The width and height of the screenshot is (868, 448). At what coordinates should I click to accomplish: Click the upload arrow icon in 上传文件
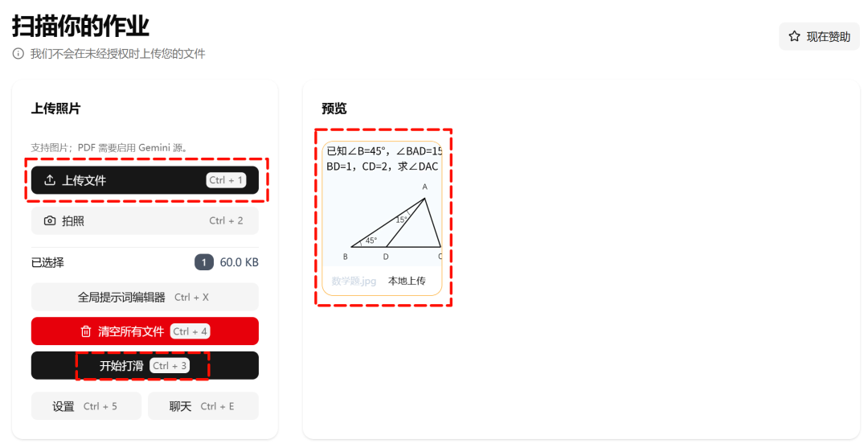click(x=50, y=180)
